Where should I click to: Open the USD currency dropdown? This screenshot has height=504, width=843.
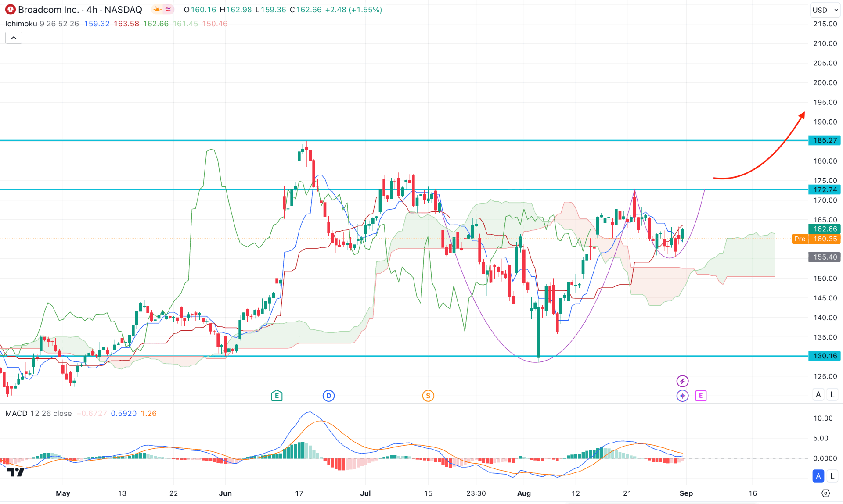(825, 10)
